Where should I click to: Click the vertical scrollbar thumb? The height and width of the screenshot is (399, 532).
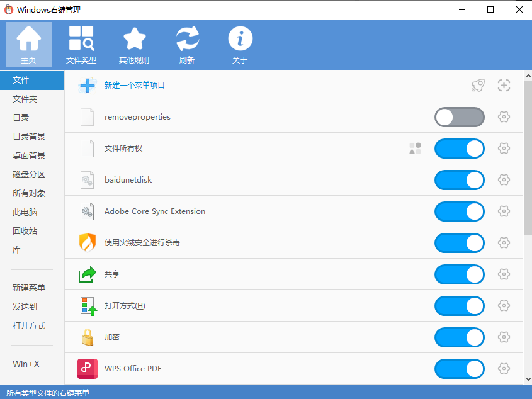coord(528,157)
